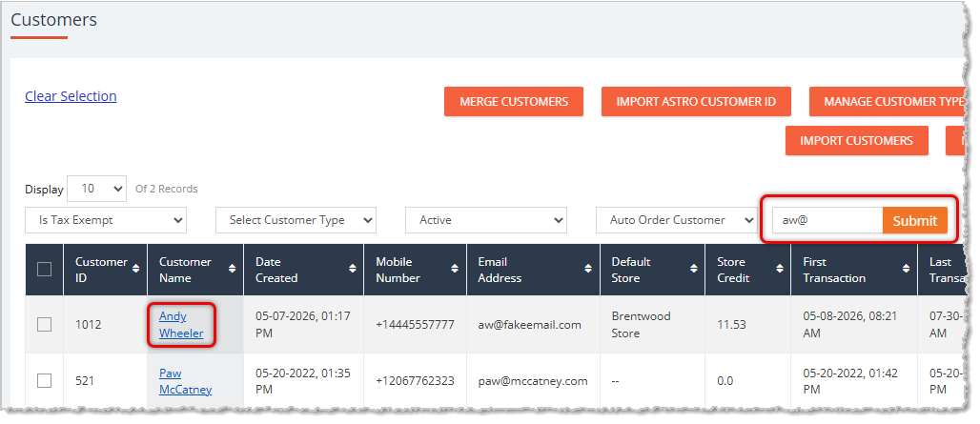Click the IMPORT CUSTOMERS button
The width and height of the screenshot is (980, 424).
[x=856, y=140]
